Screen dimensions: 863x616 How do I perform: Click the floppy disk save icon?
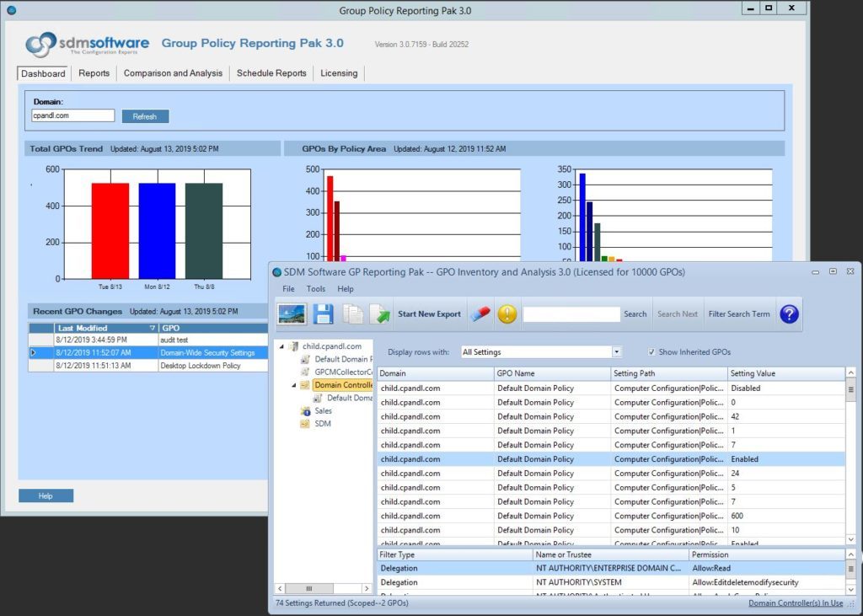324,314
